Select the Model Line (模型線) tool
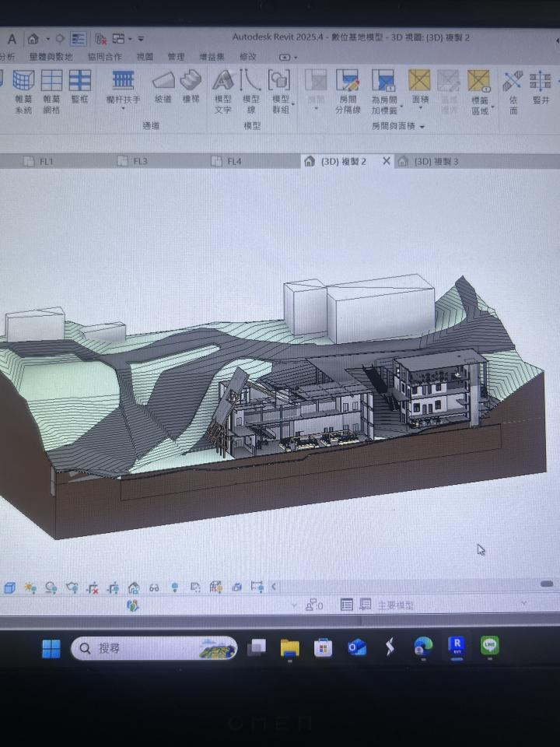The image size is (560, 747). tap(250, 92)
